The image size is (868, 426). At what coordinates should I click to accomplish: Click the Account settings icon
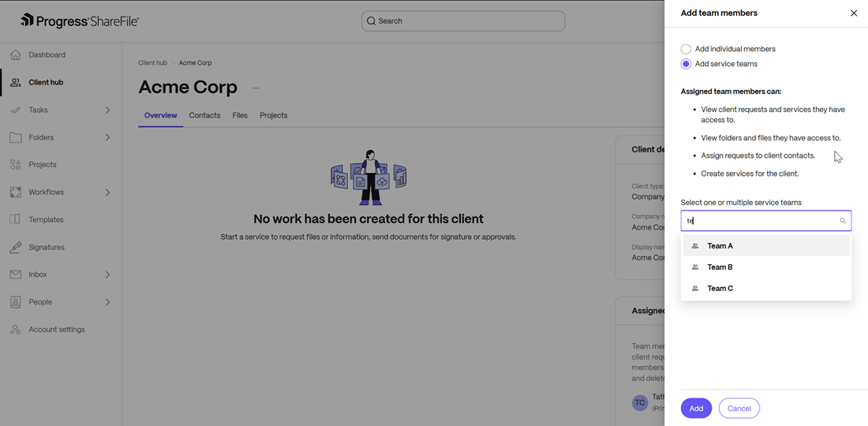[15, 330]
